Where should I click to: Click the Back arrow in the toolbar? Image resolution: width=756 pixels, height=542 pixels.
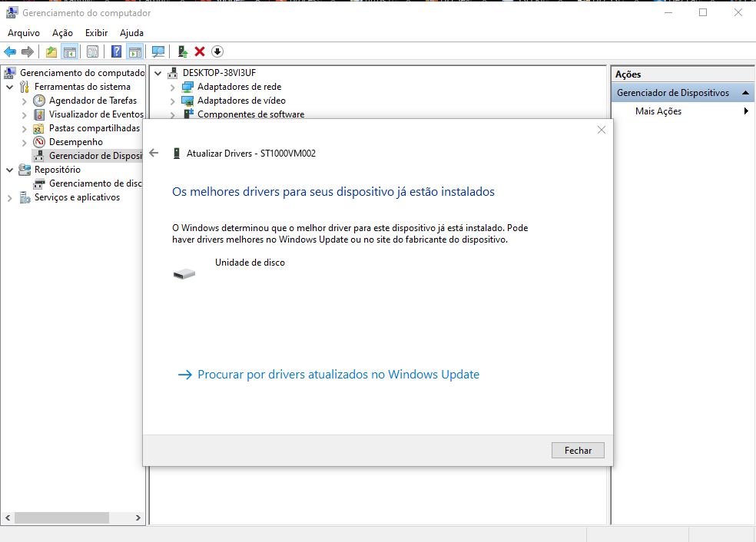[10, 51]
